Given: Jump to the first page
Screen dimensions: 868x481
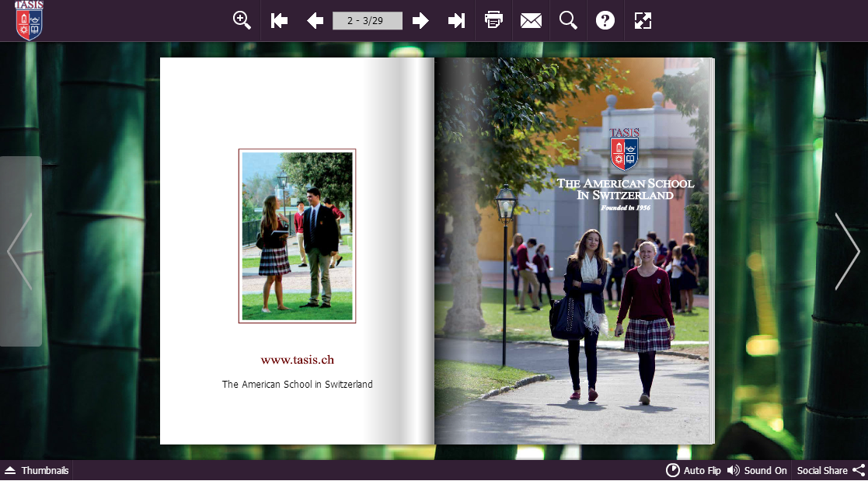Looking at the screenshot, I should tap(279, 21).
